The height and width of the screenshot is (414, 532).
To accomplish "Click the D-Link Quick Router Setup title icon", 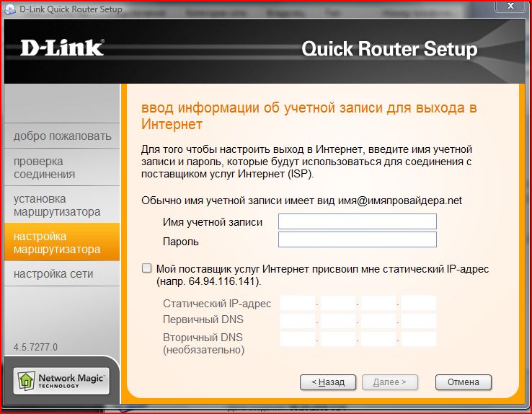I will pyautogui.click(x=10, y=9).
